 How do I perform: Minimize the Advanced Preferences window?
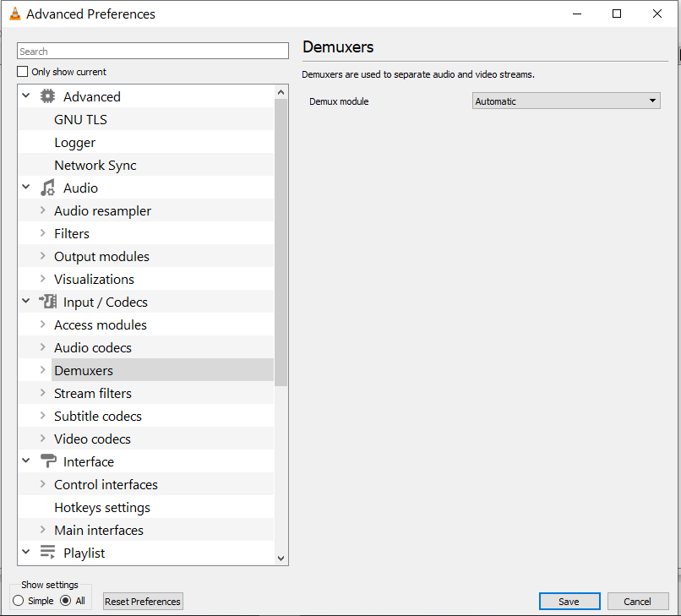pyautogui.click(x=577, y=14)
